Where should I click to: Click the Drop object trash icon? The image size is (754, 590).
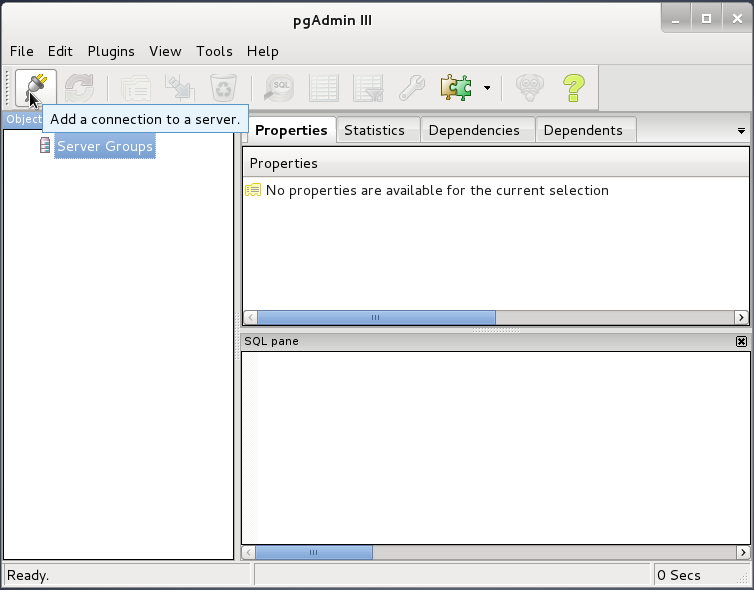[224, 88]
